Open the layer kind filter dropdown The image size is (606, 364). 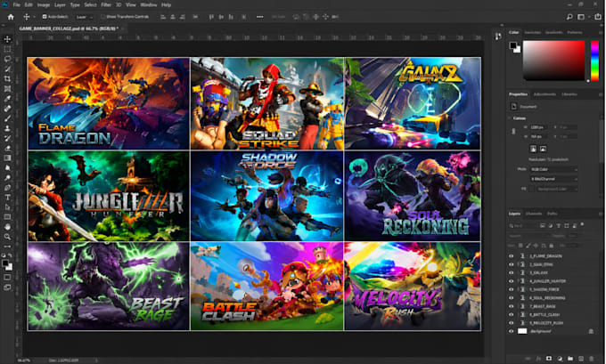pyautogui.click(x=523, y=226)
